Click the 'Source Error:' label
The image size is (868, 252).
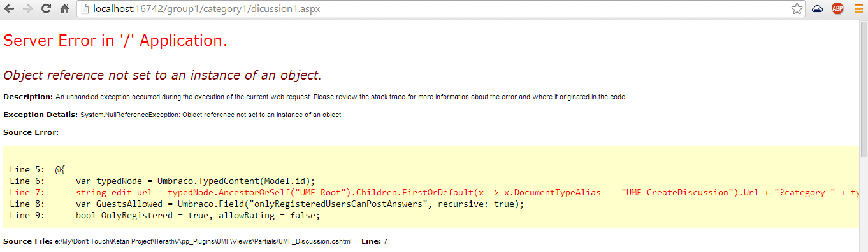pyautogui.click(x=31, y=132)
